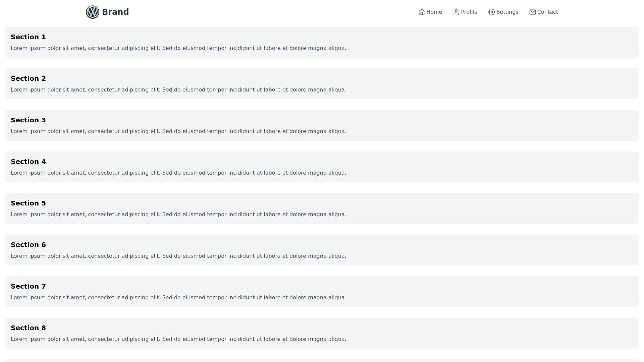This screenshot has width=644, height=362.
Task: Click the person icon beside Profile
Action: tap(456, 12)
